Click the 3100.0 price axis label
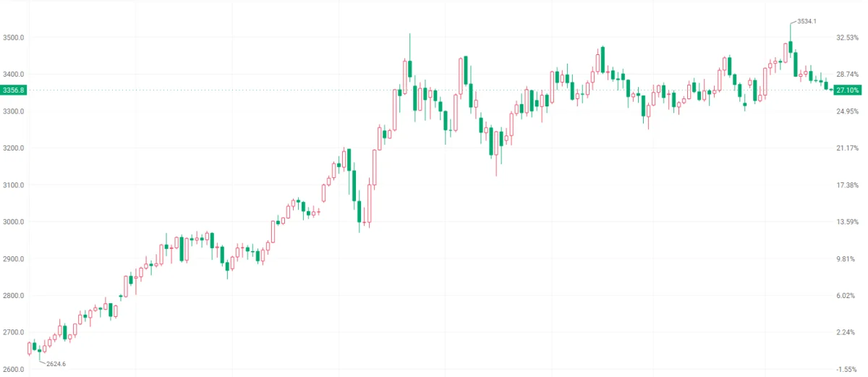 point(14,185)
